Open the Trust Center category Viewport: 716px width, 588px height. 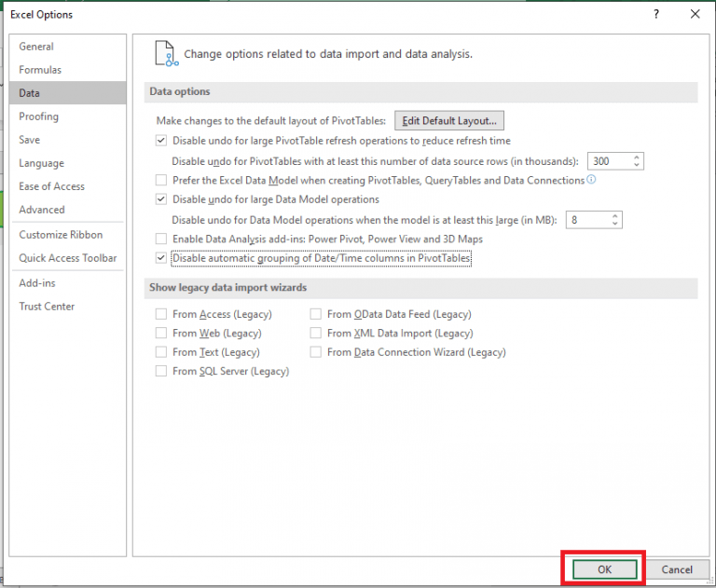pyautogui.click(x=47, y=307)
